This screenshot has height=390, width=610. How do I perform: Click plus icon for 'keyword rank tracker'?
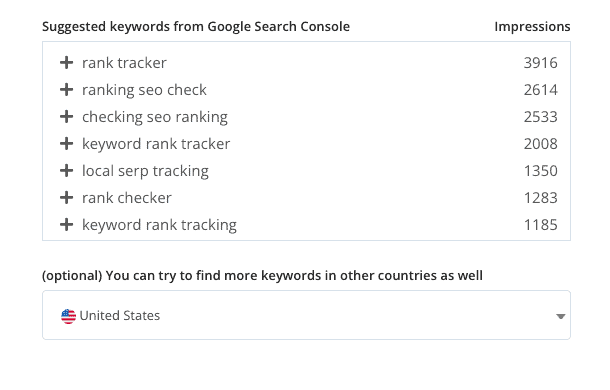coord(67,144)
